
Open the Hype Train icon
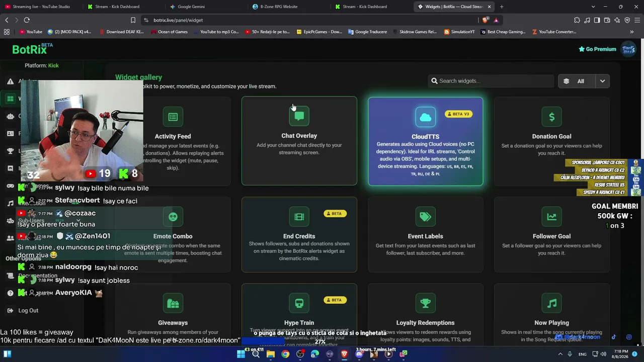pos(299,304)
